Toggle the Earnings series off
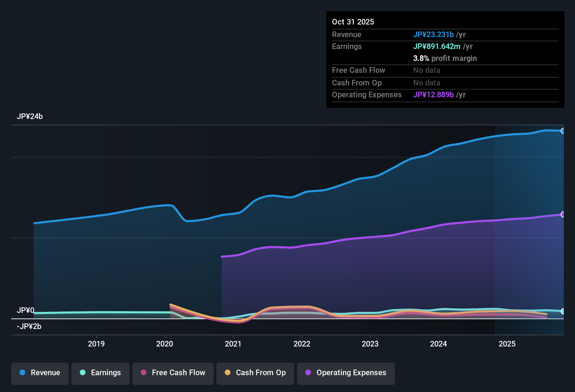575x392 pixels. pos(101,373)
